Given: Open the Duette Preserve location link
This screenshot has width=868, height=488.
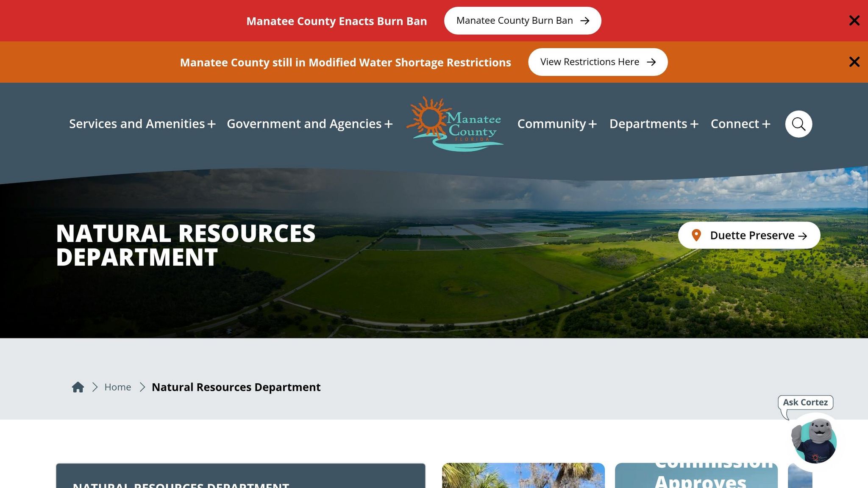Looking at the screenshot, I should [749, 235].
